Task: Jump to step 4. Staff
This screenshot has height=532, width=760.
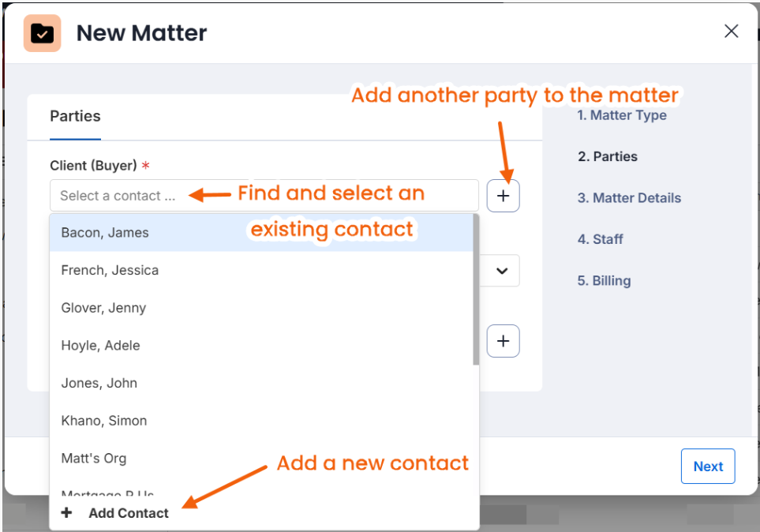Action: (x=600, y=239)
